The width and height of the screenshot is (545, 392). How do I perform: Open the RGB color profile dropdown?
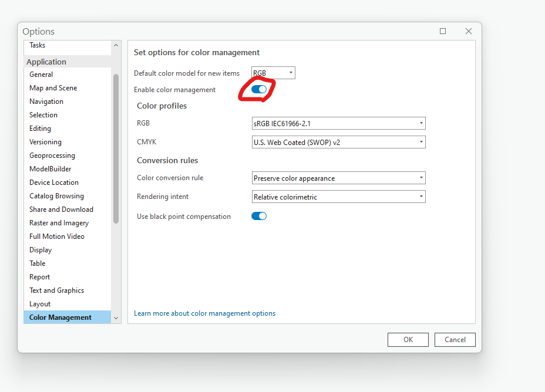click(338, 123)
